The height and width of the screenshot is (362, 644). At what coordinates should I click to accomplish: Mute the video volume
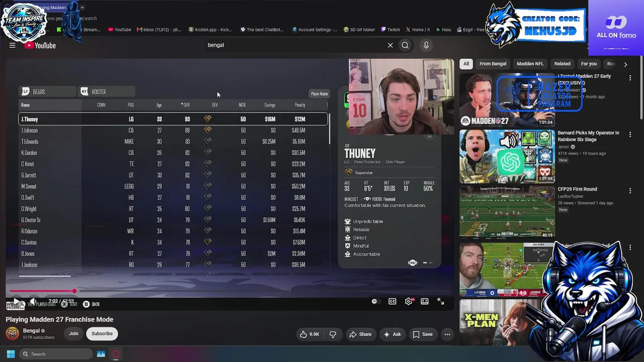pyautogui.click(x=33, y=302)
